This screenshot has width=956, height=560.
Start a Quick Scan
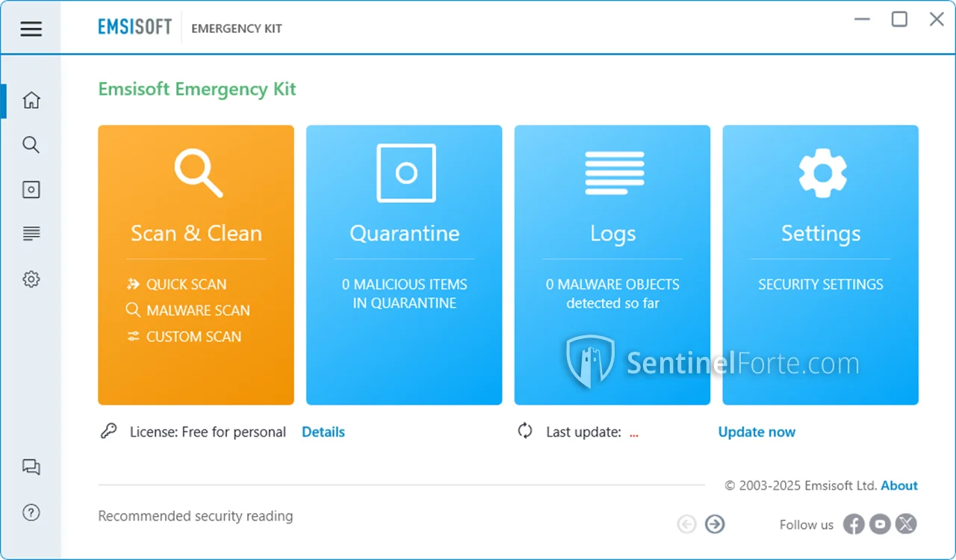coord(185,284)
